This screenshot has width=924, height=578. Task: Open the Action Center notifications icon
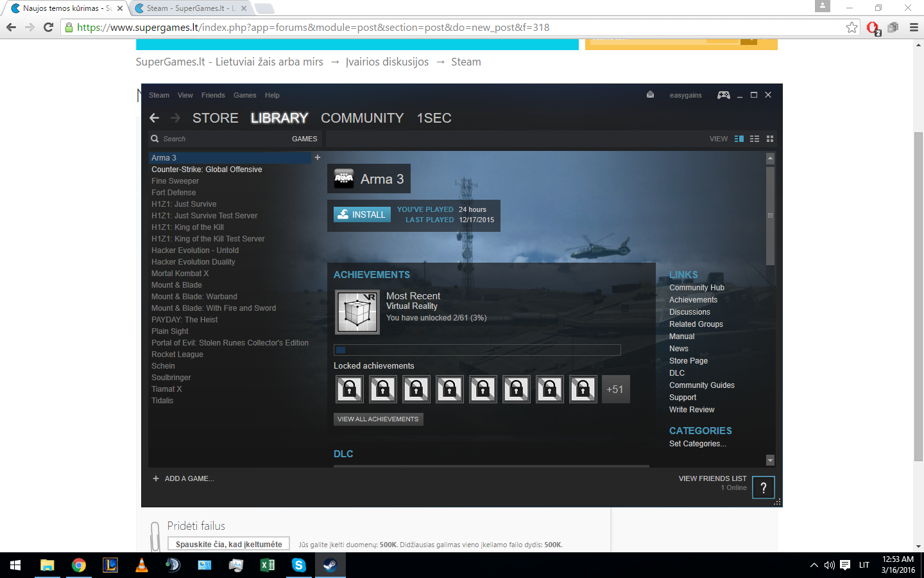(845, 565)
